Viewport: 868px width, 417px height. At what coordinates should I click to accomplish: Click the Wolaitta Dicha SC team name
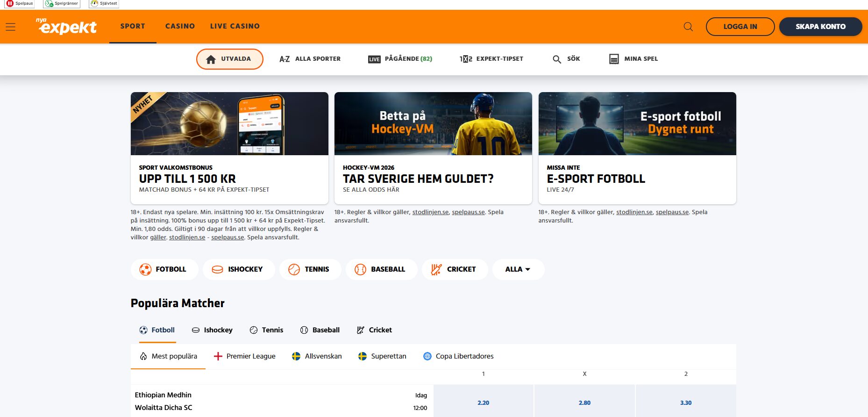pyautogui.click(x=164, y=408)
